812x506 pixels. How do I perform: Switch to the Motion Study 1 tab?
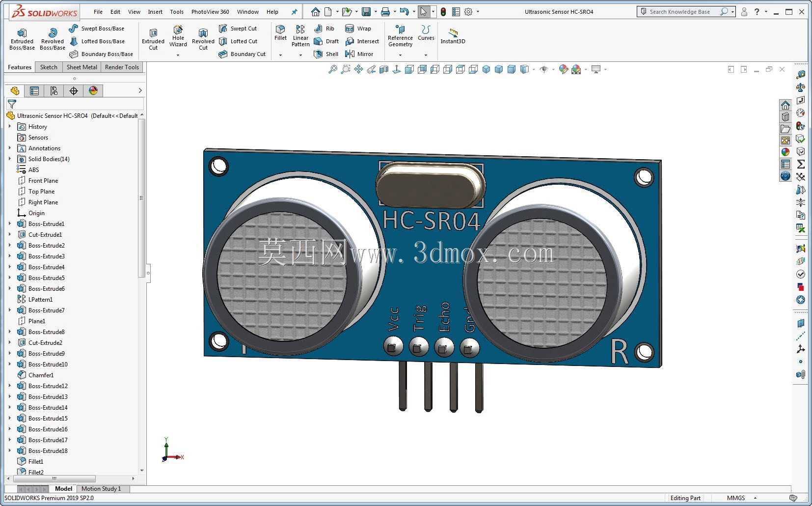(x=101, y=489)
